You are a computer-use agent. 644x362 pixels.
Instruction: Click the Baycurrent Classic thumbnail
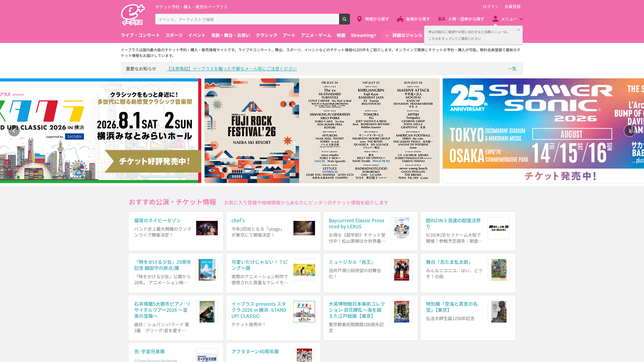401,228
